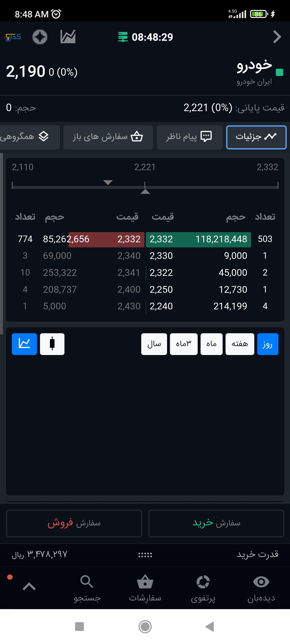Tap the Android recent apps square button
Screen dimensions: 290x644
tap(79, 627)
